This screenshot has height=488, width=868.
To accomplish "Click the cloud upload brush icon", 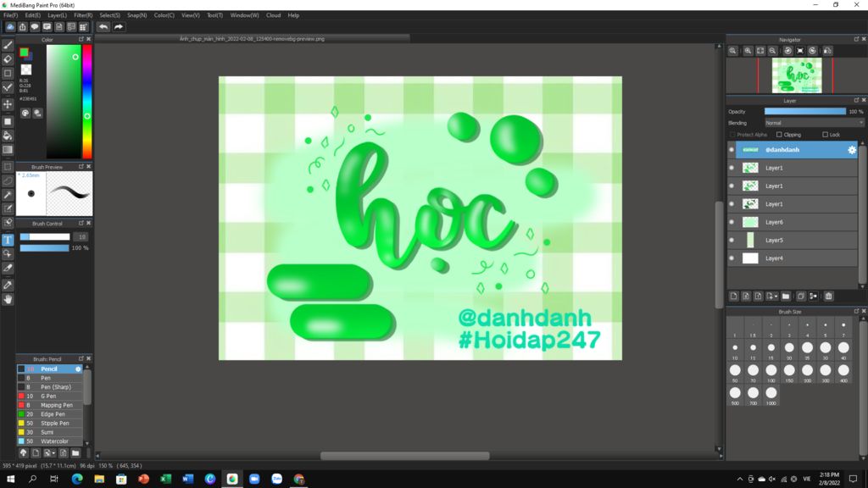I will (x=23, y=452).
